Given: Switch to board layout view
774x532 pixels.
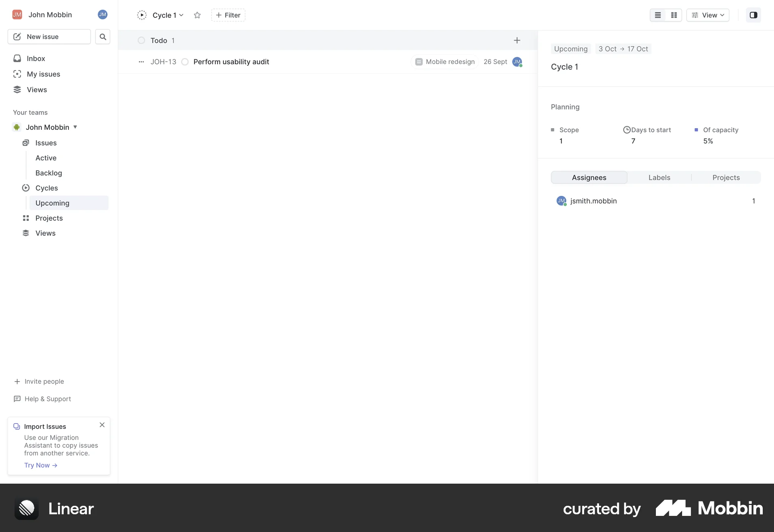Looking at the screenshot, I should click(x=674, y=15).
